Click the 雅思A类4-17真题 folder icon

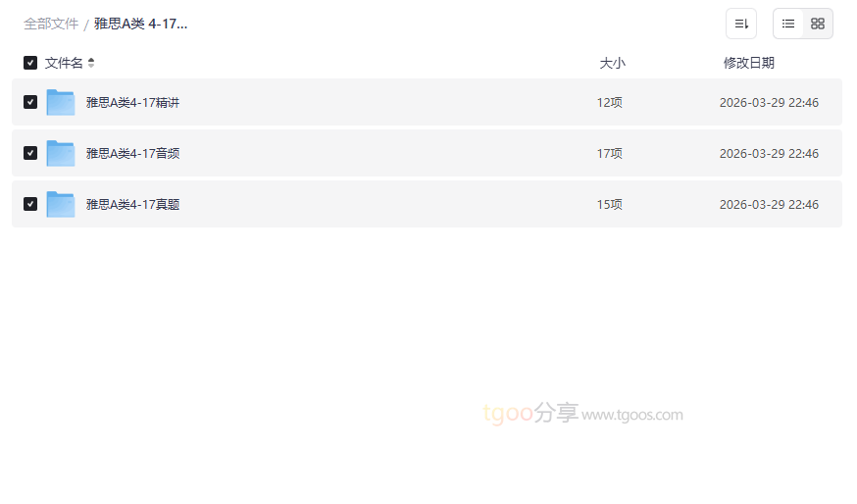click(x=61, y=204)
